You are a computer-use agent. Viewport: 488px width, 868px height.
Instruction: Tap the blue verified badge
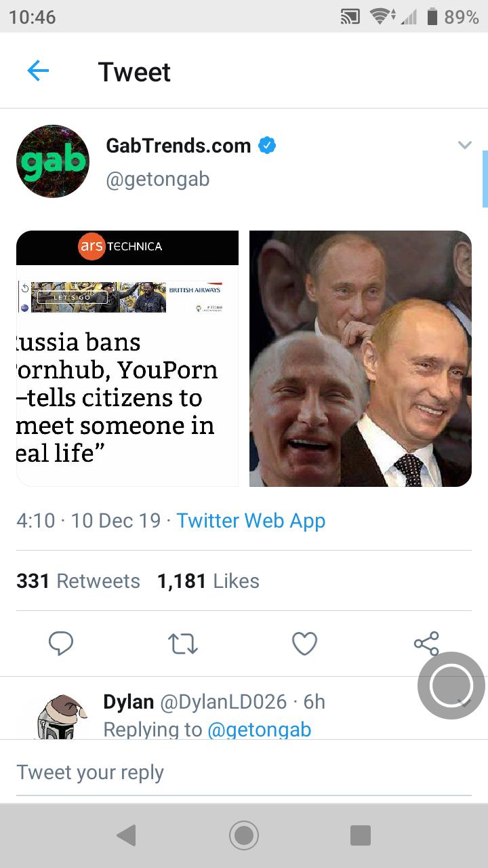coord(268,145)
